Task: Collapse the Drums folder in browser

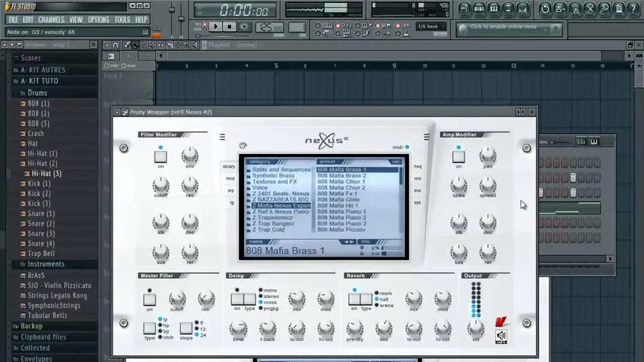Action: 37,93
